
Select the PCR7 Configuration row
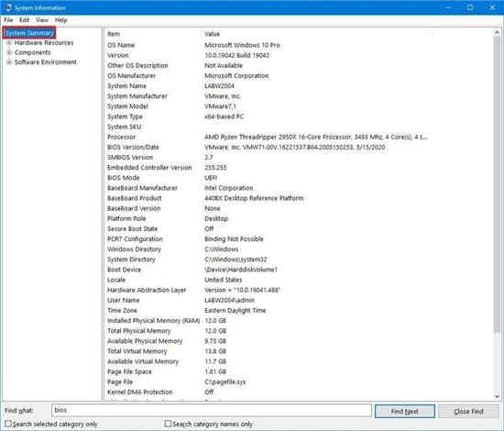pyautogui.click(x=299, y=239)
